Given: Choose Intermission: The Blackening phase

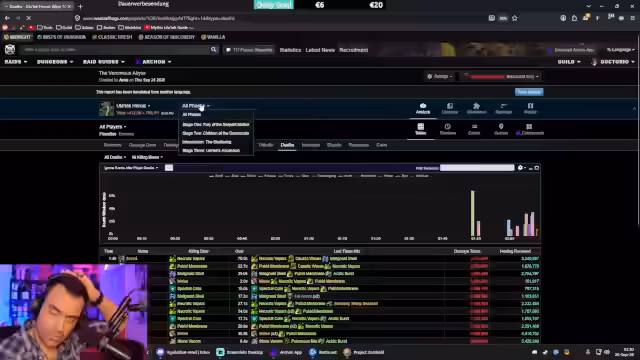Looking at the screenshot, I should pos(207,142).
